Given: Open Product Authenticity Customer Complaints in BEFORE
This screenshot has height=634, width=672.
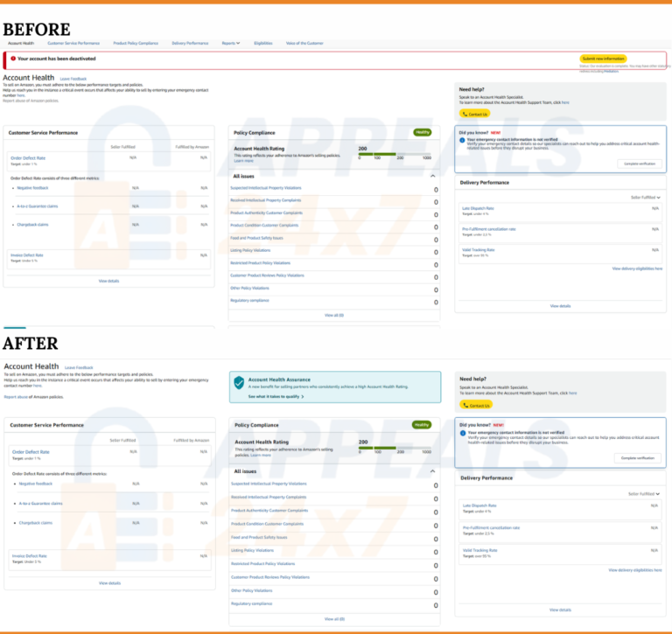Looking at the screenshot, I should point(266,212).
